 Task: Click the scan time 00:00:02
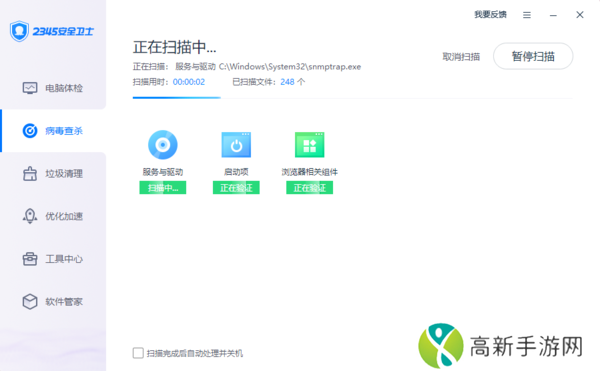point(189,82)
